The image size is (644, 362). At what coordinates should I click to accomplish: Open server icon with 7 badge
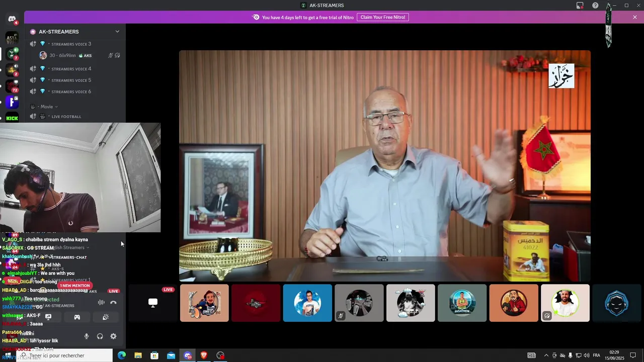[12, 54]
